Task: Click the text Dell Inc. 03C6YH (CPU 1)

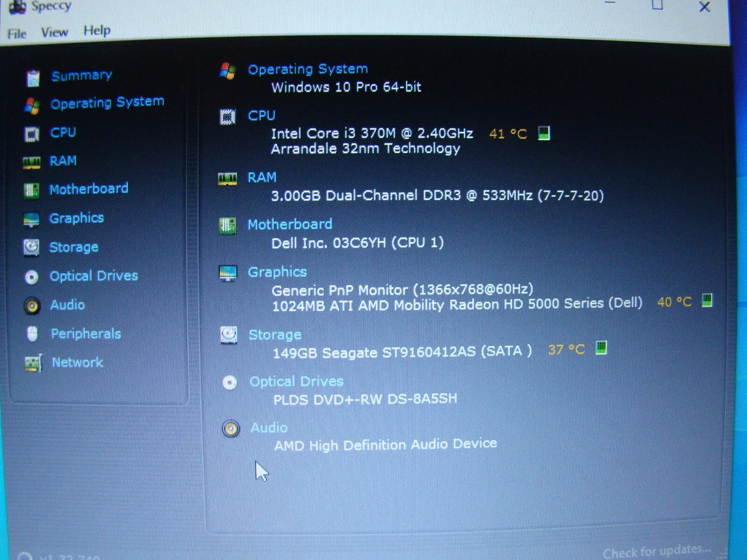Action: [x=358, y=243]
